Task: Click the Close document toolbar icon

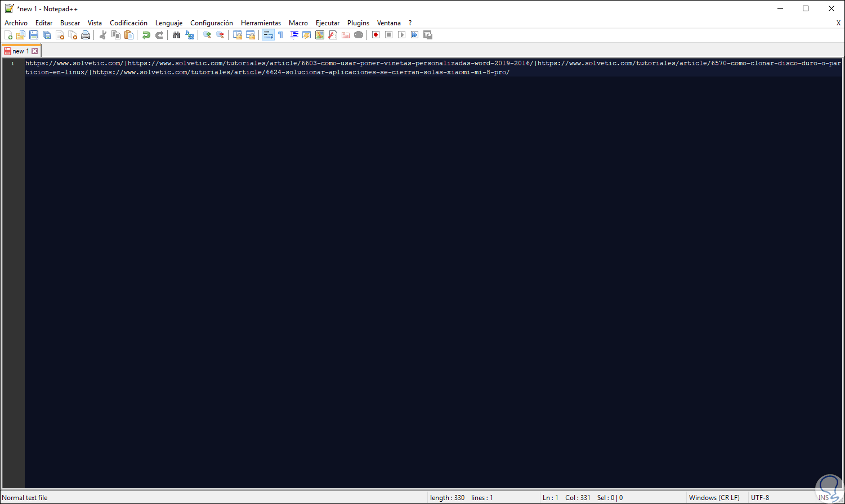Action: point(60,35)
